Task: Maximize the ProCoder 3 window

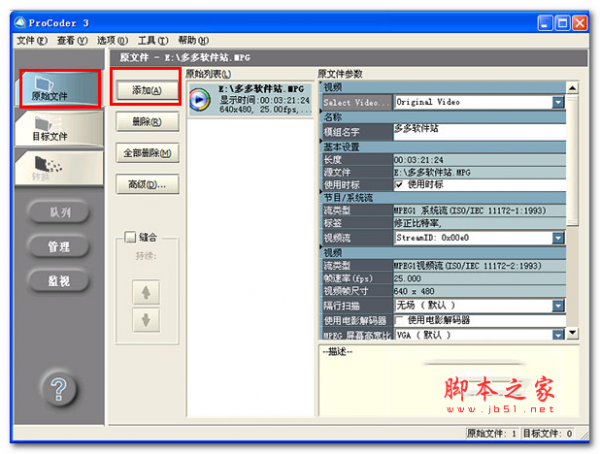Action: [562, 23]
